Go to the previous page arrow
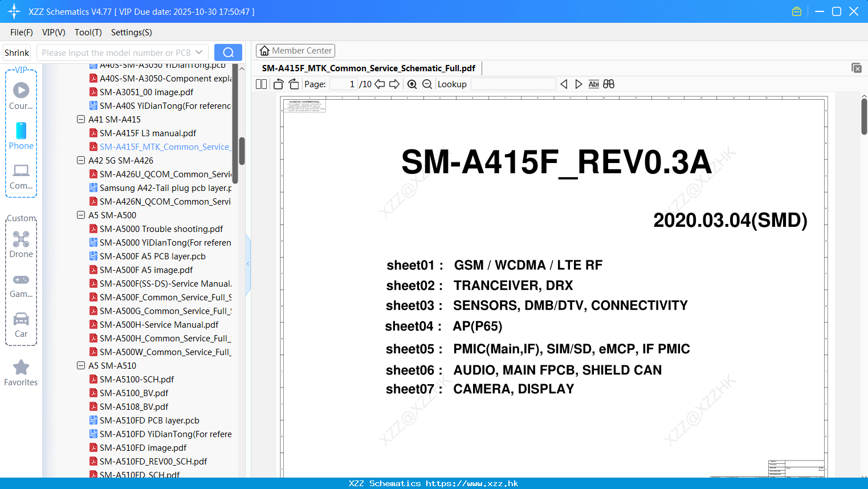Screen dimensions: 868x489 pos(380,84)
